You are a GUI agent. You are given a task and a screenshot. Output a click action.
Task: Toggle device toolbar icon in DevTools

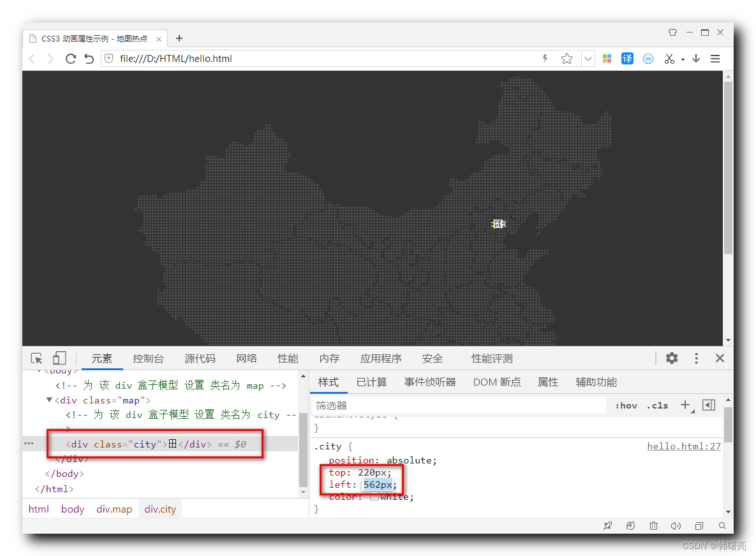point(59,358)
